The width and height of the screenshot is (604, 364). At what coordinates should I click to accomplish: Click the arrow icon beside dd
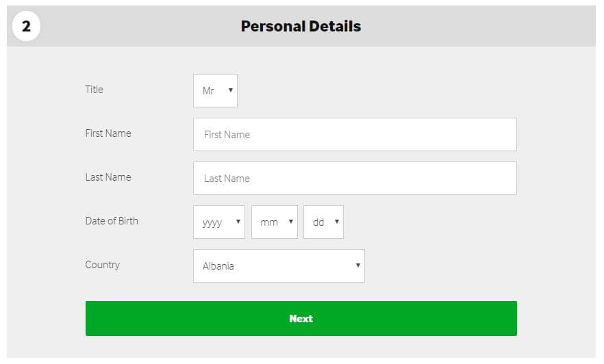click(337, 221)
